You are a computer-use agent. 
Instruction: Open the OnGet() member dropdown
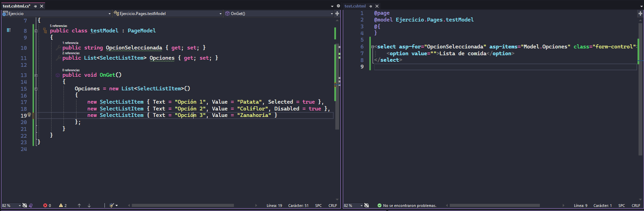279,14
